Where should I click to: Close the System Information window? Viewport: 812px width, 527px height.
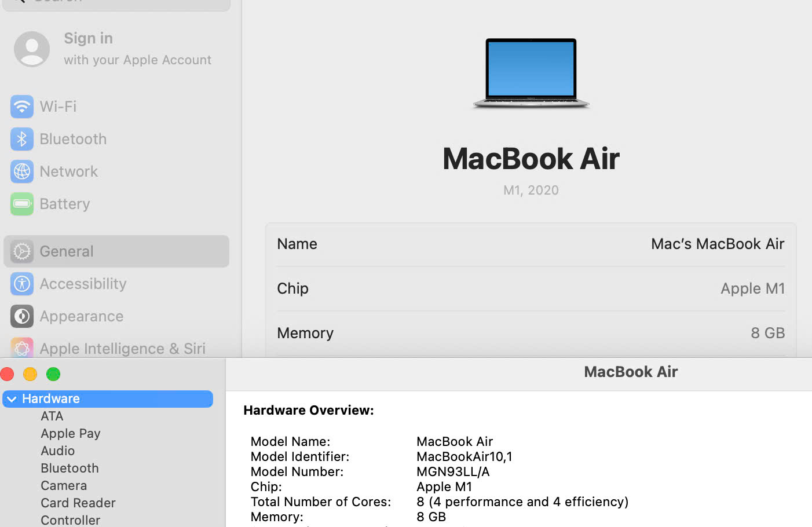8,374
